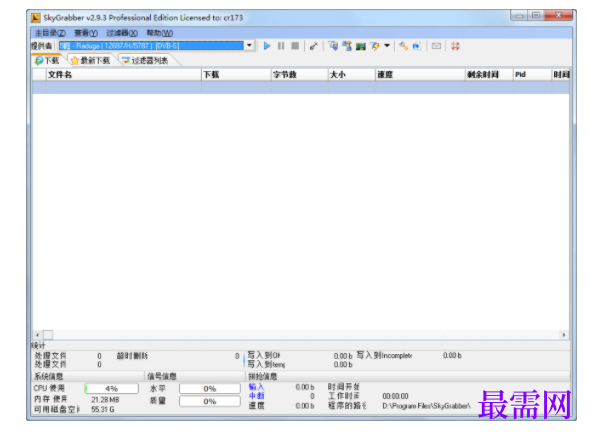The width and height of the screenshot is (590, 436).
Task: Pause grabbing with the pause icon
Action: pyautogui.click(x=281, y=46)
